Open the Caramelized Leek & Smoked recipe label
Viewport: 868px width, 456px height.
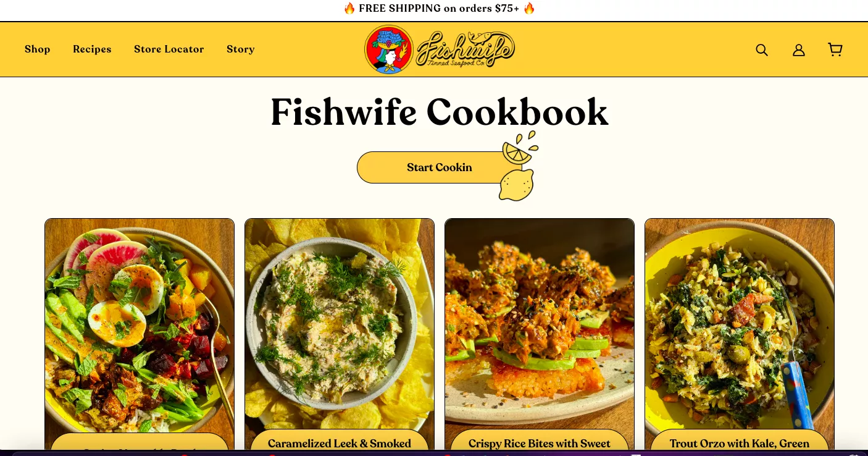point(340,442)
